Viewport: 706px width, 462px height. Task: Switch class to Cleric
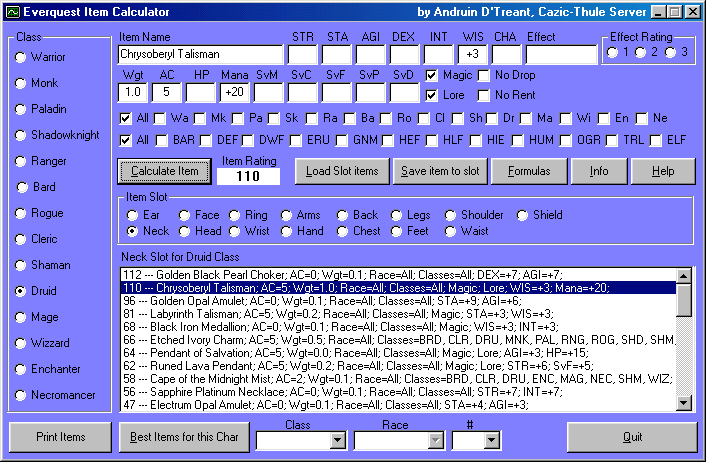pos(20,239)
